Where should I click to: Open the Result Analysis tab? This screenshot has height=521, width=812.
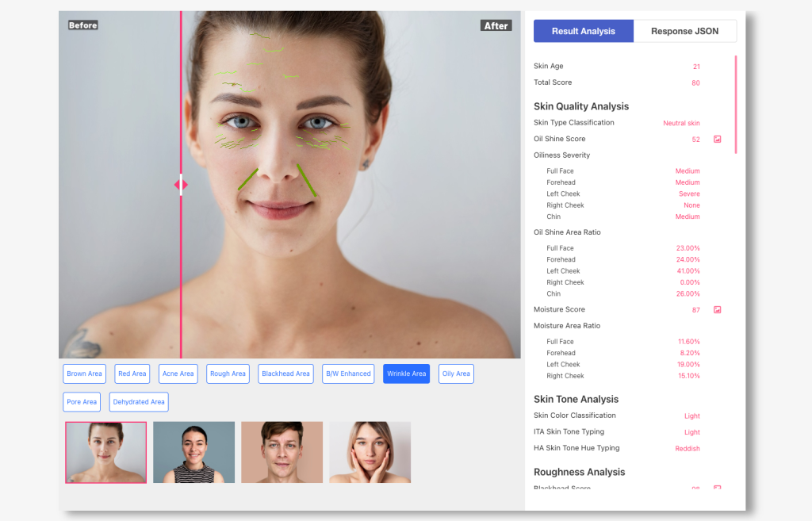[x=583, y=31]
